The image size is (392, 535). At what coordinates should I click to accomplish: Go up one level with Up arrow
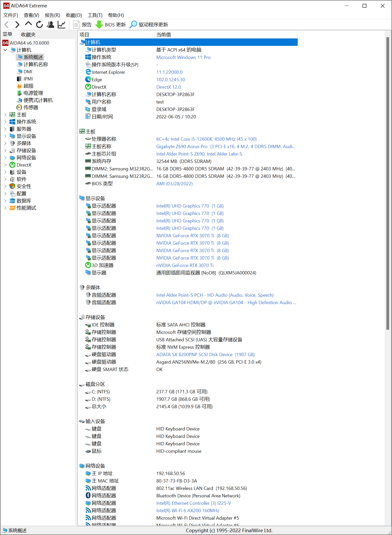click(28, 24)
